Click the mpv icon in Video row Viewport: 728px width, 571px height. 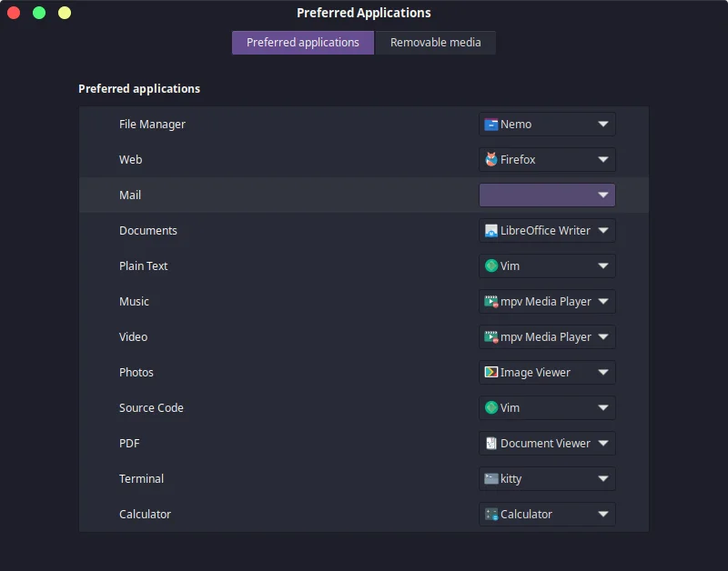(x=490, y=336)
